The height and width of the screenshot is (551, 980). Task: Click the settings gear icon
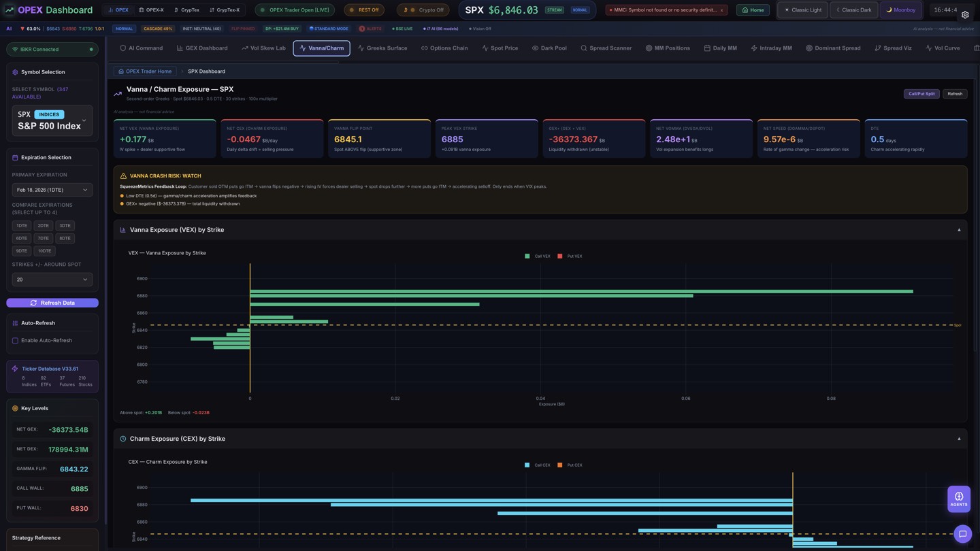(x=964, y=15)
